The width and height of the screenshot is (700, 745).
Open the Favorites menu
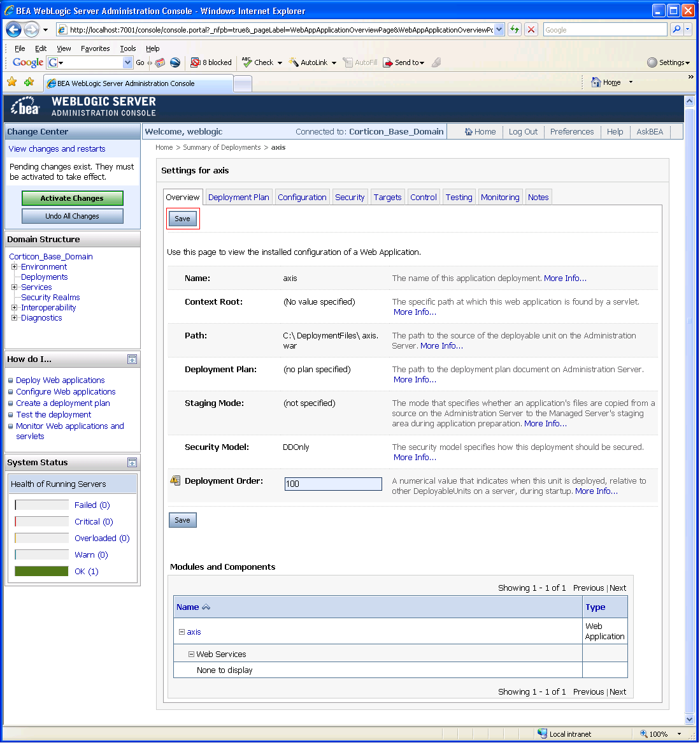coord(95,48)
